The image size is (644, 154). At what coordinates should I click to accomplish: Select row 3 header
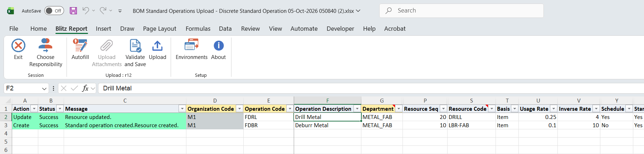coord(6,125)
